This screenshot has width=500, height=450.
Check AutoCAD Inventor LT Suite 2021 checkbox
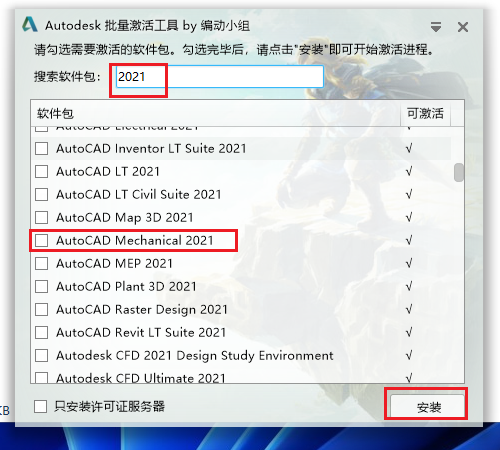(x=41, y=148)
